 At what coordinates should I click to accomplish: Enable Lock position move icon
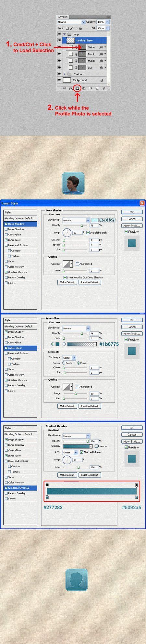tap(76, 28)
